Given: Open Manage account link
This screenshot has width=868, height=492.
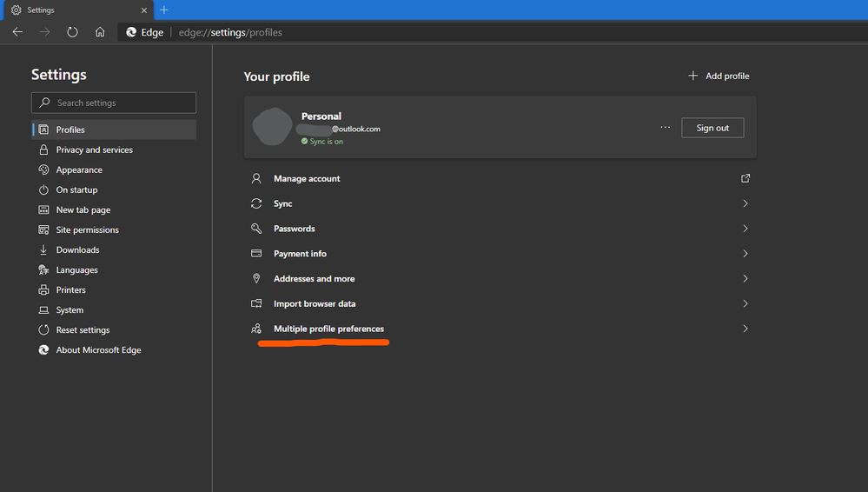Looking at the screenshot, I should [x=500, y=178].
